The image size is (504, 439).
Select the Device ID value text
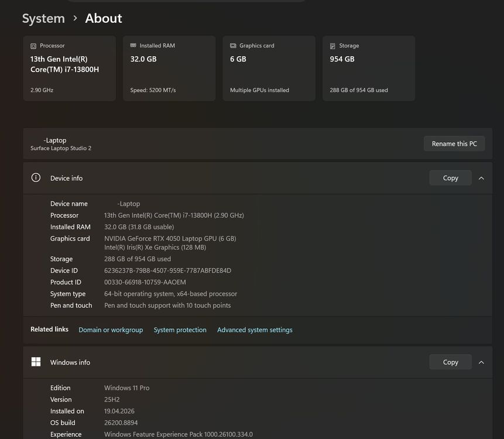tap(167, 270)
